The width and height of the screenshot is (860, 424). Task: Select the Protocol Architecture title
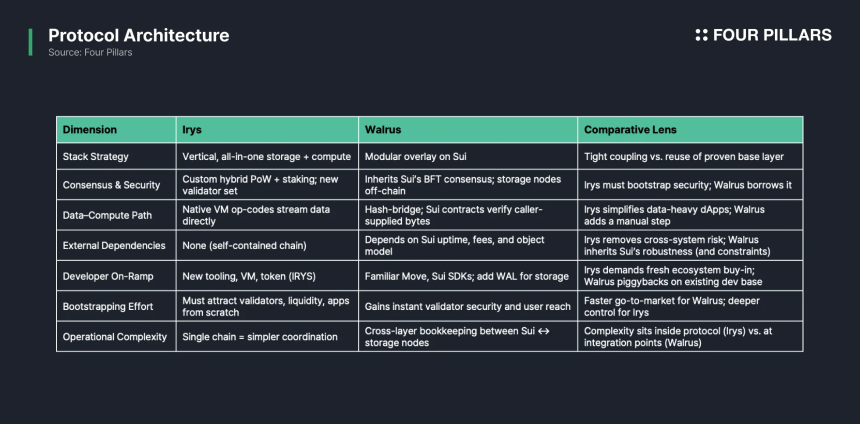pyautogui.click(x=139, y=35)
